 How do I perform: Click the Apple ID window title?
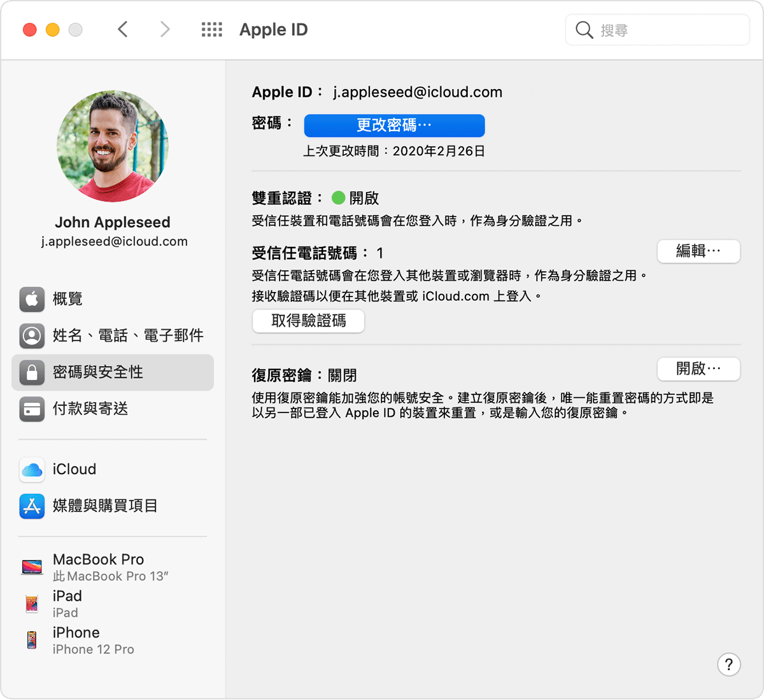(x=273, y=29)
